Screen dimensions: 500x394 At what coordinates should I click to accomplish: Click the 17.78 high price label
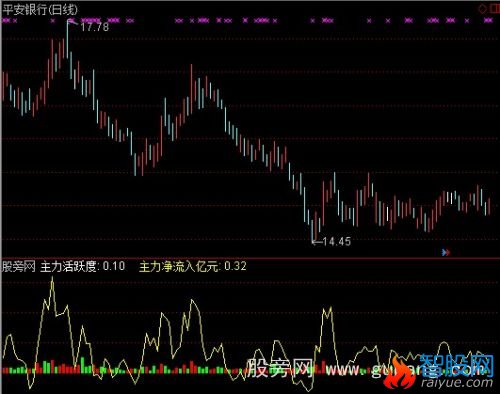(x=95, y=27)
